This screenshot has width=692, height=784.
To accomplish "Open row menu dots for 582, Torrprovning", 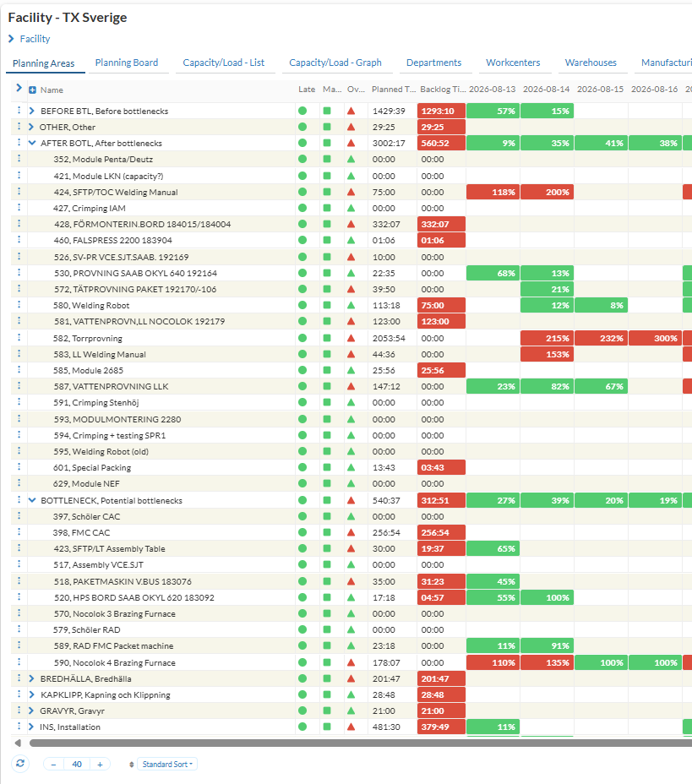I will tap(19, 337).
